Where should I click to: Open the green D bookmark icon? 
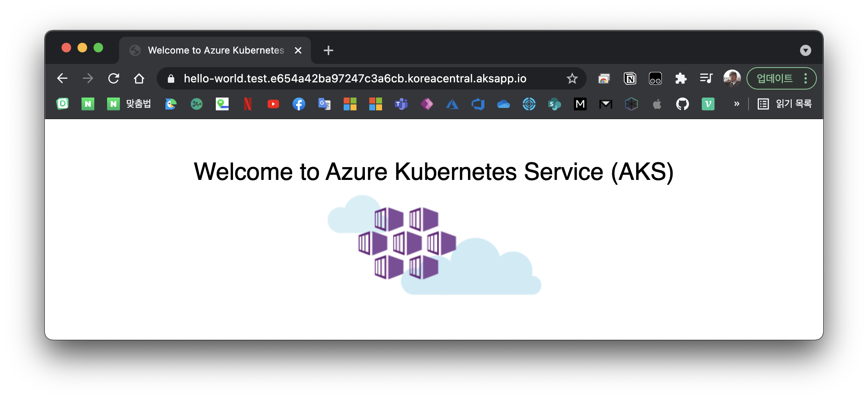(x=62, y=104)
